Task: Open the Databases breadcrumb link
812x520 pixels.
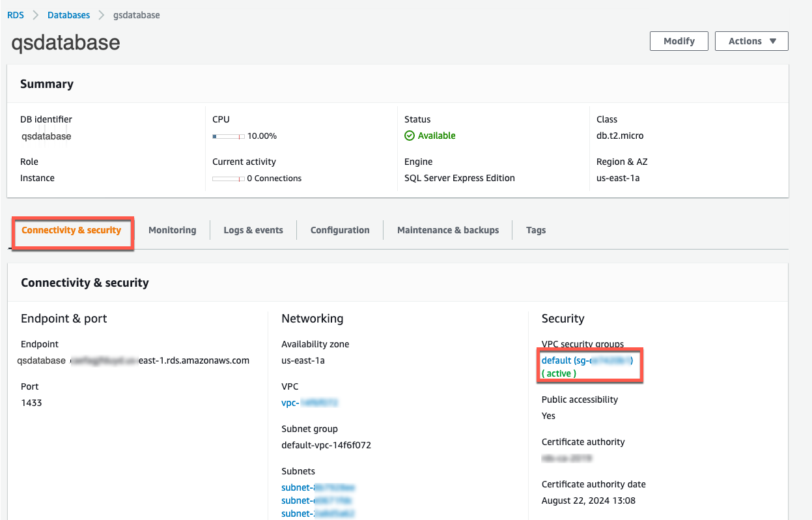Action: click(68, 15)
